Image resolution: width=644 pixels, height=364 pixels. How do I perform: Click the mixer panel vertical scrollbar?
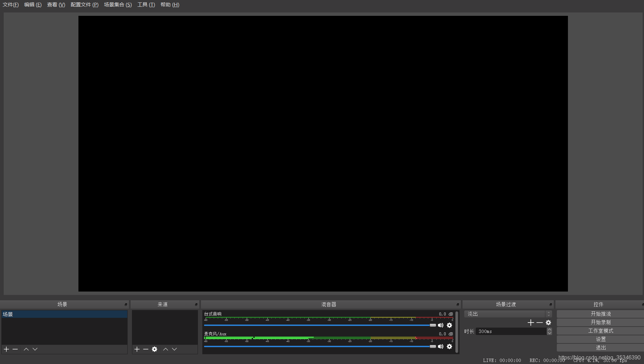pos(457,332)
